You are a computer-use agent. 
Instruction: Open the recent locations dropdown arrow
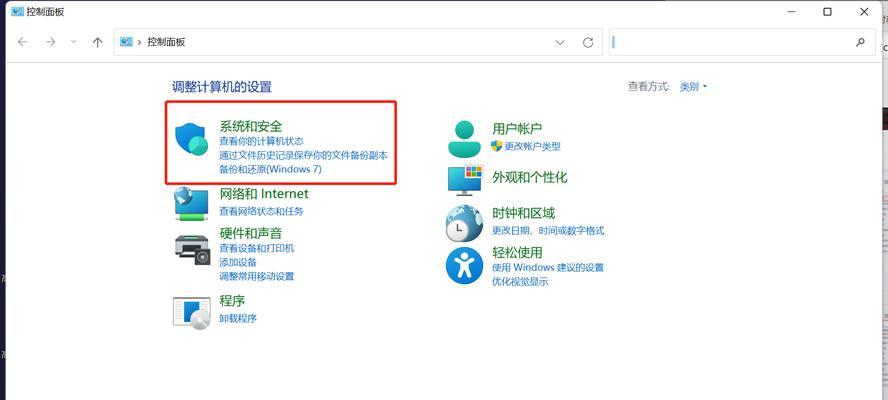pos(73,42)
